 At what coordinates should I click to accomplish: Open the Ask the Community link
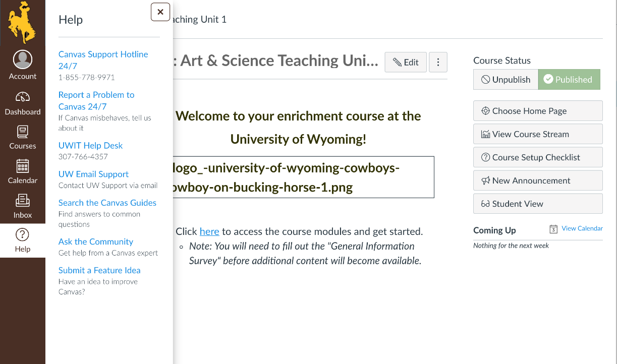pyautogui.click(x=96, y=241)
